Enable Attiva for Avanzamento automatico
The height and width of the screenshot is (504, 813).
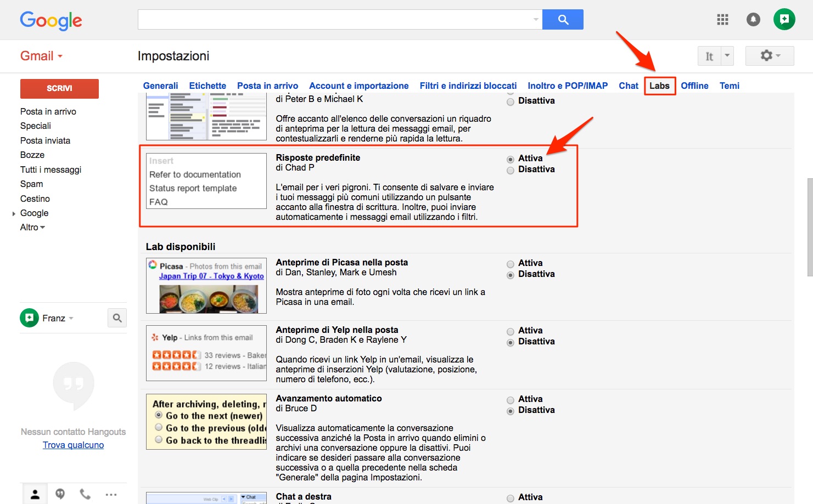tap(511, 400)
